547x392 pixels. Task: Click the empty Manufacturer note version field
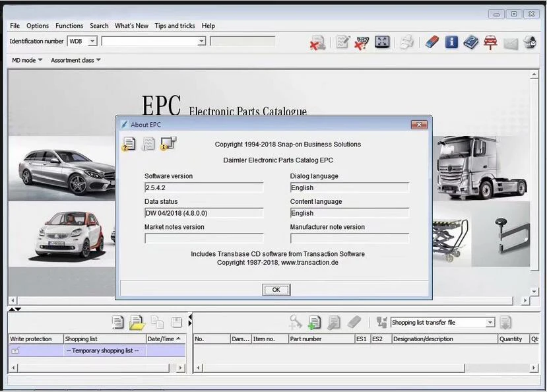click(x=350, y=238)
